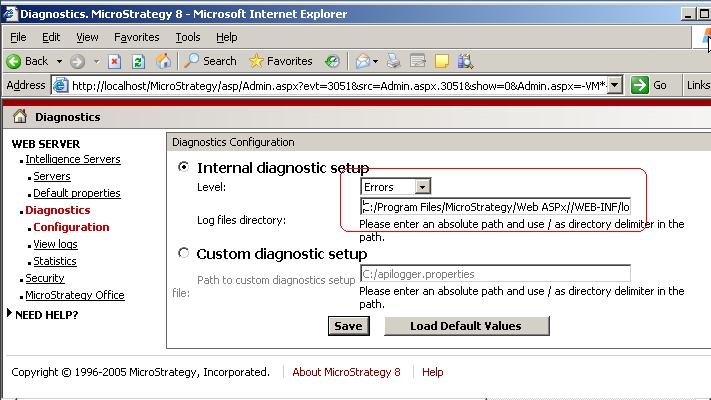Click the Back arrow icon

tap(14, 61)
